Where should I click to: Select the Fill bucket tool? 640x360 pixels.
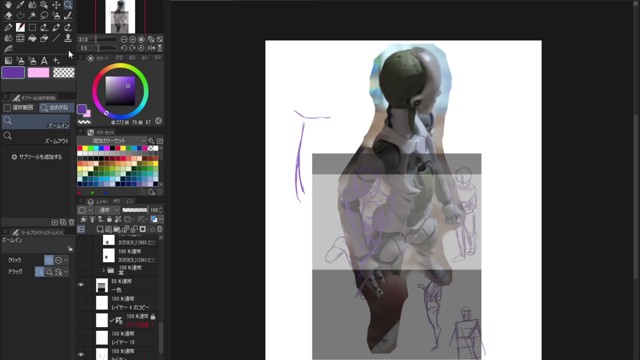32,38
